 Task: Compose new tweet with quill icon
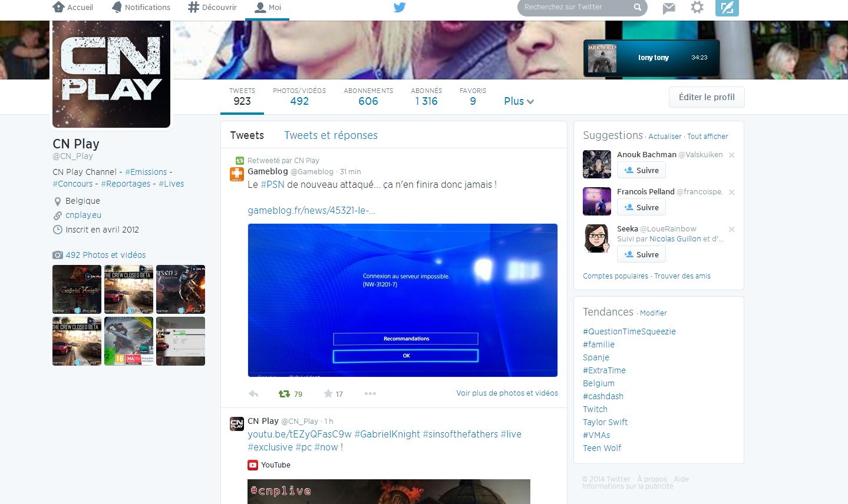click(x=727, y=8)
